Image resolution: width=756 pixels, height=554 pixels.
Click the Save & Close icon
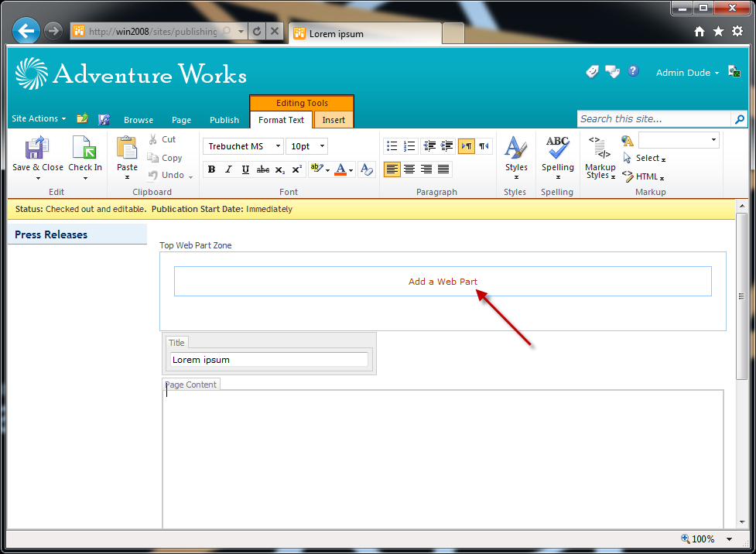37,148
